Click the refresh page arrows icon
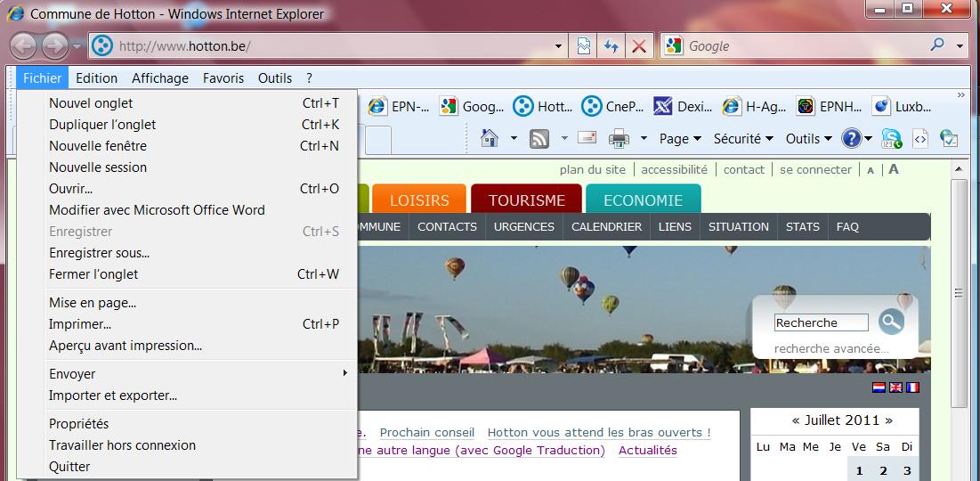This screenshot has height=481, width=980. [x=611, y=46]
